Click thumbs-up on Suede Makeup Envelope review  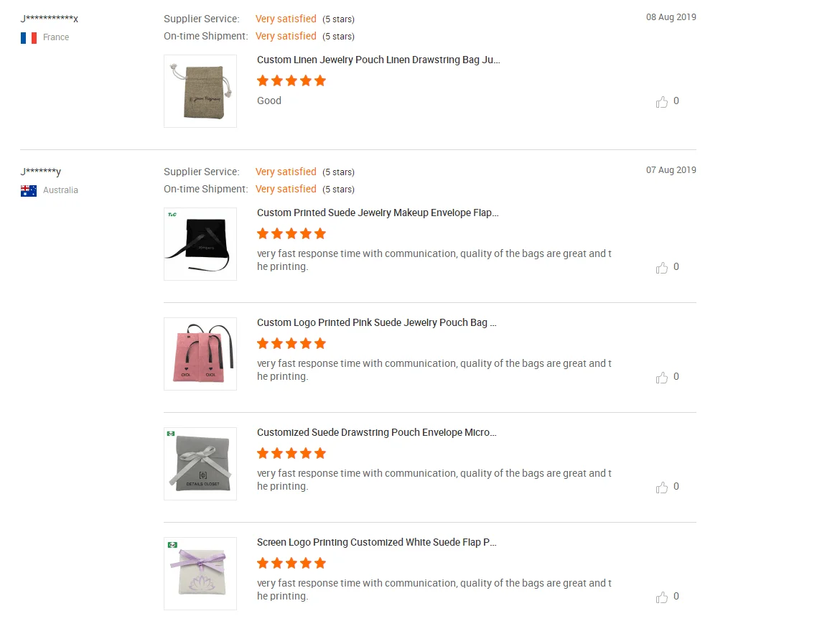662,268
